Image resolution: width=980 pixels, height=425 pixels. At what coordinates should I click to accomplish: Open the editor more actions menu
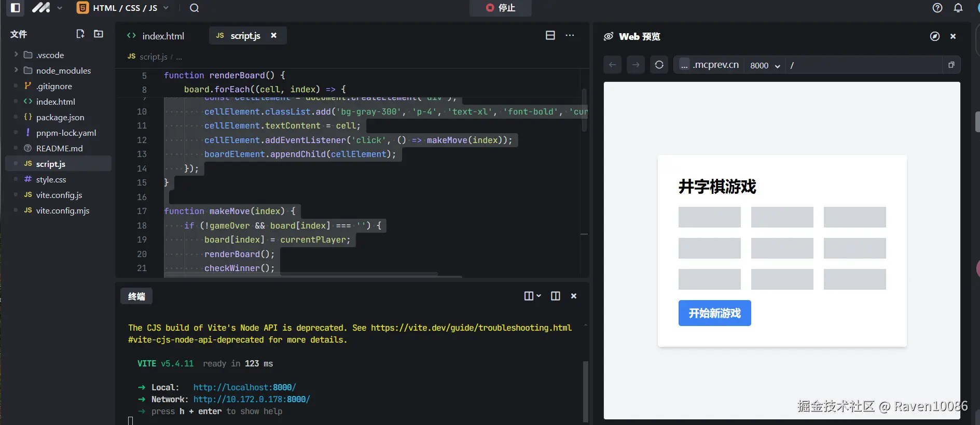pos(570,35)
